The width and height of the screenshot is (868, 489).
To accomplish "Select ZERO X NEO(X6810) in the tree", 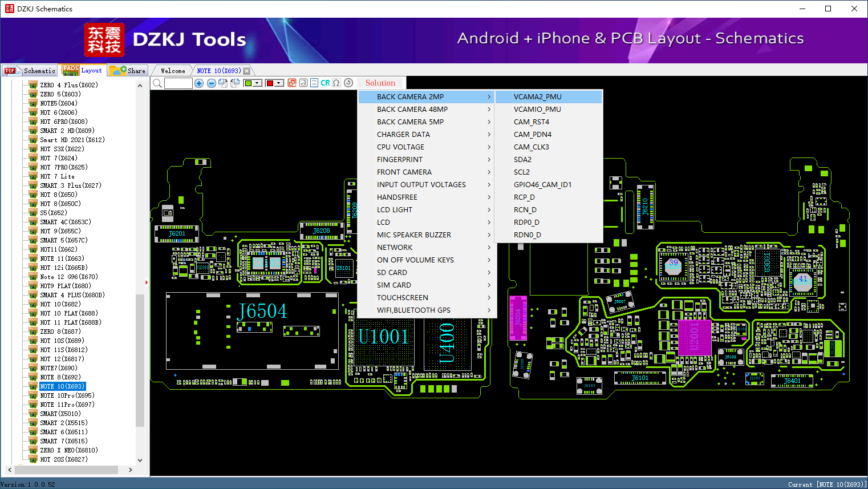I will 69,450.
